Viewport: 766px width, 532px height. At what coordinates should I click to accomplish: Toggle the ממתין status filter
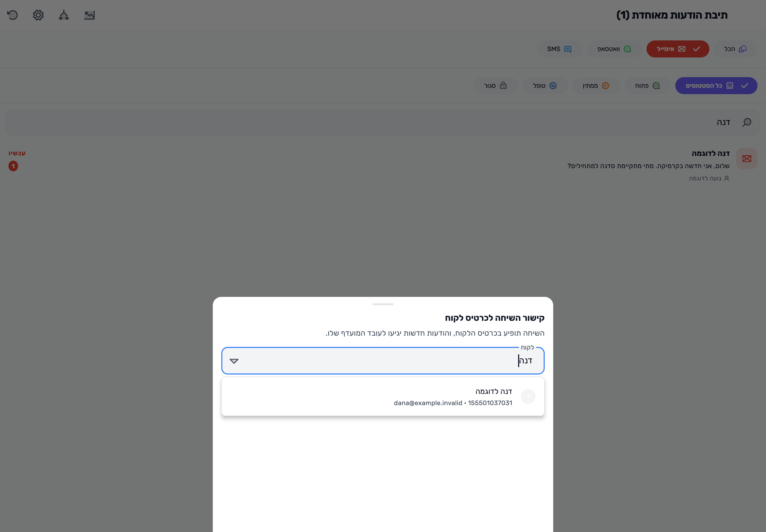[596, 86]
